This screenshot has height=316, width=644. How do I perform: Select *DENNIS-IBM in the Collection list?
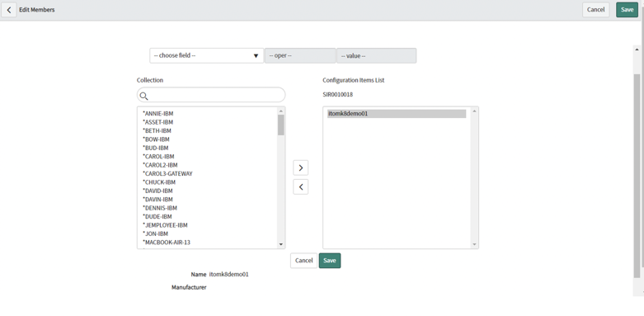point(160,208)
